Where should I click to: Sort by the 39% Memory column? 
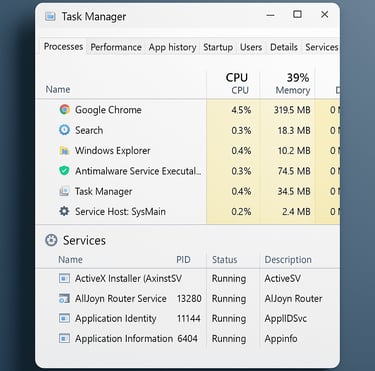[x=293, y=83]
